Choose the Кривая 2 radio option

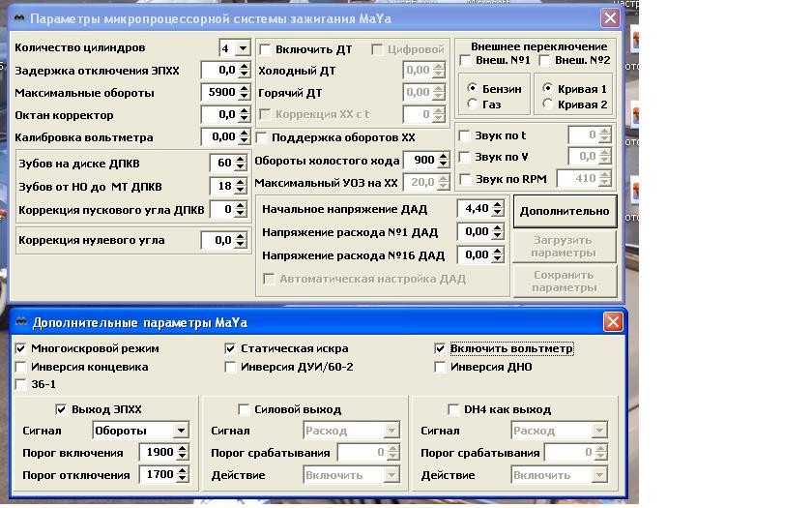point(548,105)
